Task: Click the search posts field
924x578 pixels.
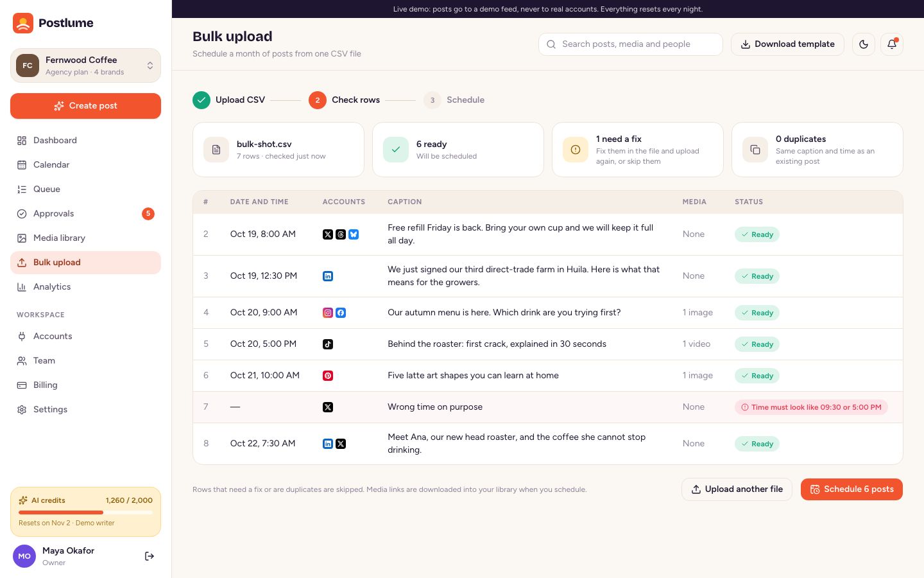Action: pos(631,44)
